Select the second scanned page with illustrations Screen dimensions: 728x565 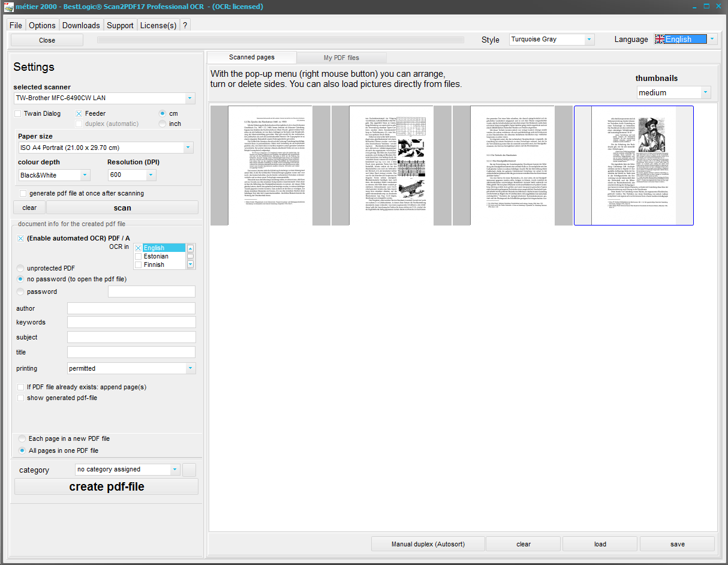pos(392,166)
